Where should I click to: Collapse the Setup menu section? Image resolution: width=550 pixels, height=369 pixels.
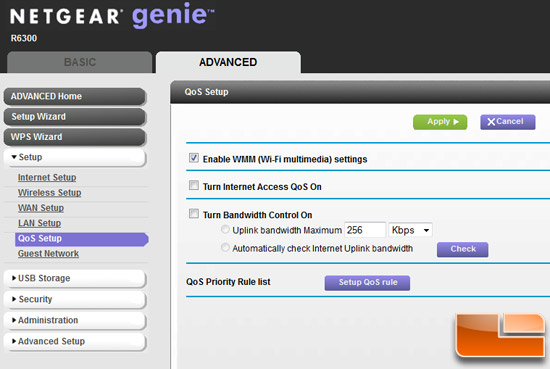(x=75, y=157)
